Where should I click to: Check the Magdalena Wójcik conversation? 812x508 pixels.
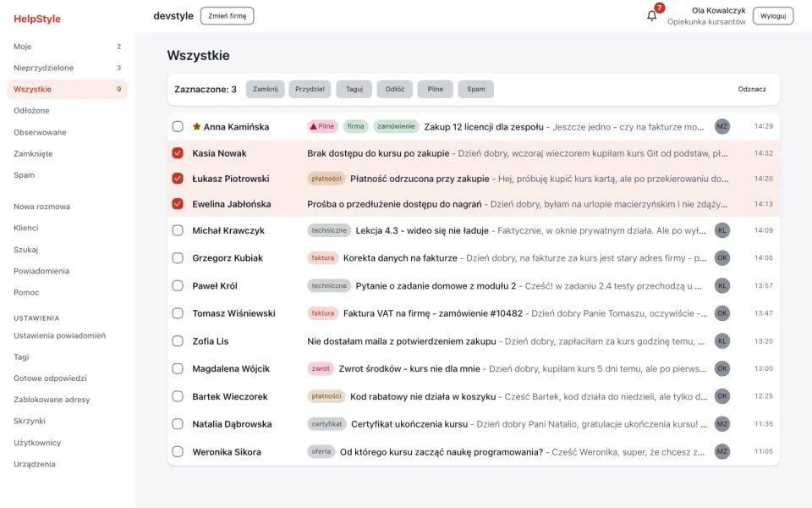pyautogui.click(x=178, y=368)
